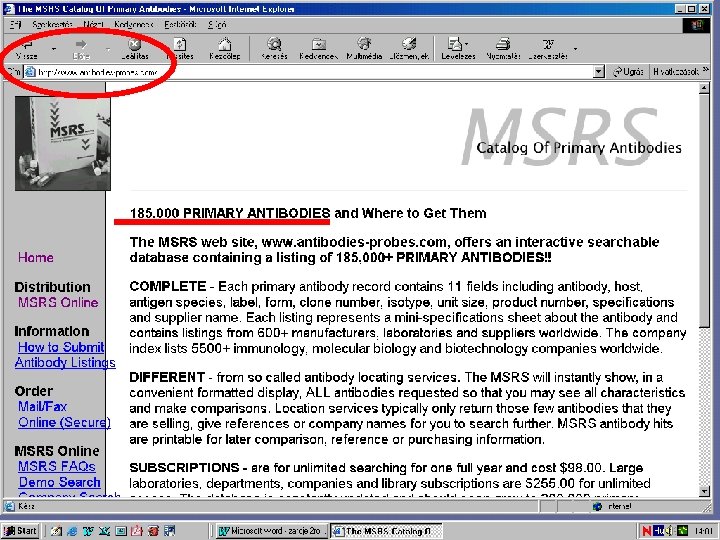Open the Keresés search toolbar icon
The image size is (720, 540).
274,49
